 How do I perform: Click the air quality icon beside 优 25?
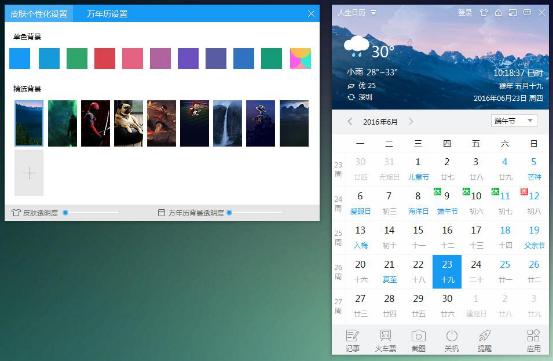(351, 86)
